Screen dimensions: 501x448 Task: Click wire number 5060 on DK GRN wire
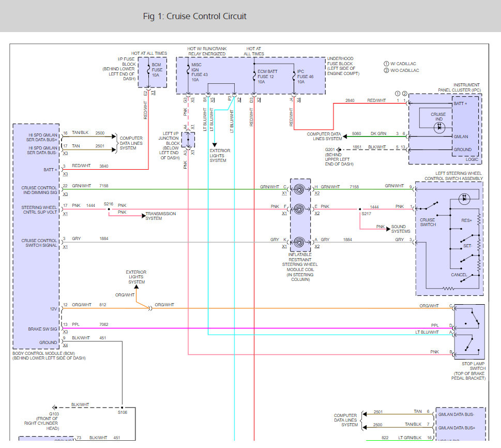tap(357, 133)
